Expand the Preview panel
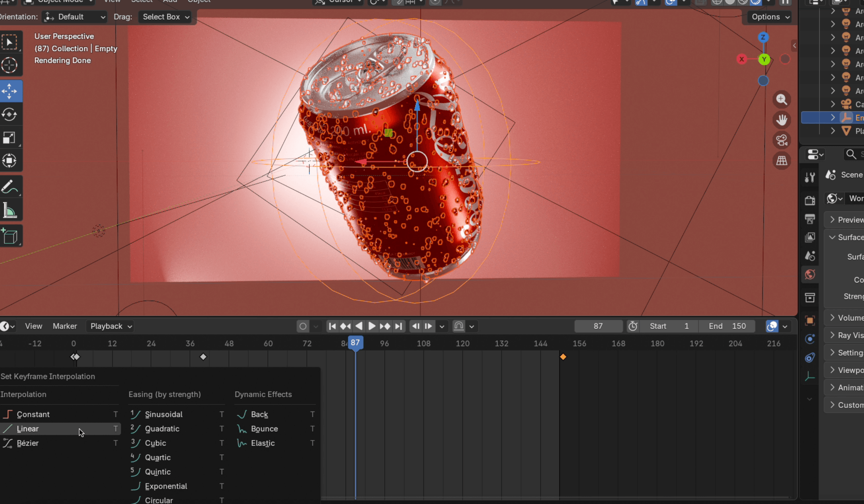This screenshot has width=864, height=504. [x=832, y=220]
